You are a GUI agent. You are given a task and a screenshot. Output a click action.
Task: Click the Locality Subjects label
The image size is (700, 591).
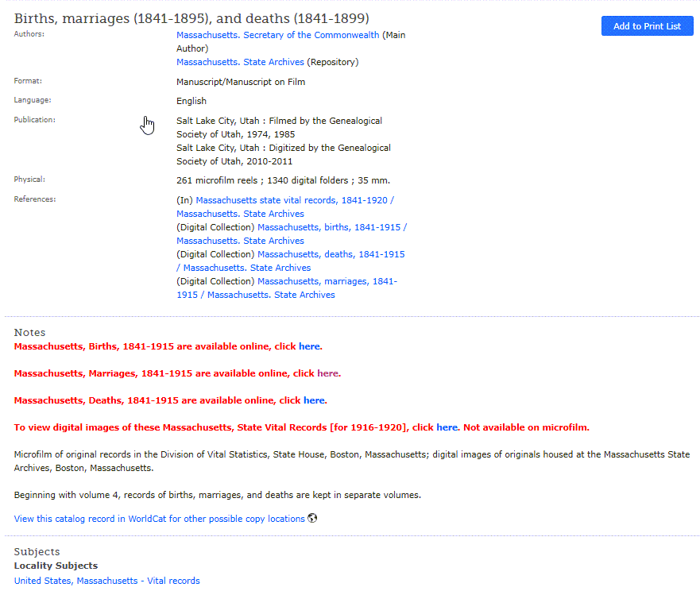pos(56,566)
